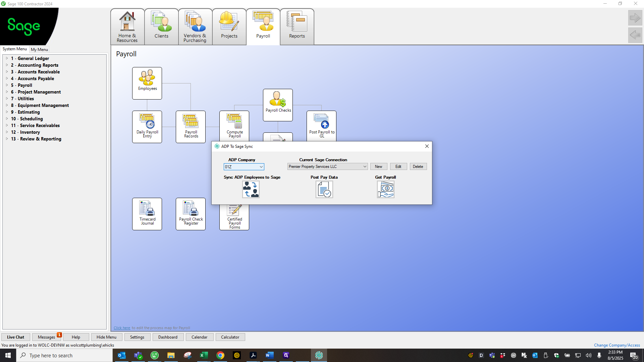
Task: Click the Help button
Action: (x=76, y=337)
